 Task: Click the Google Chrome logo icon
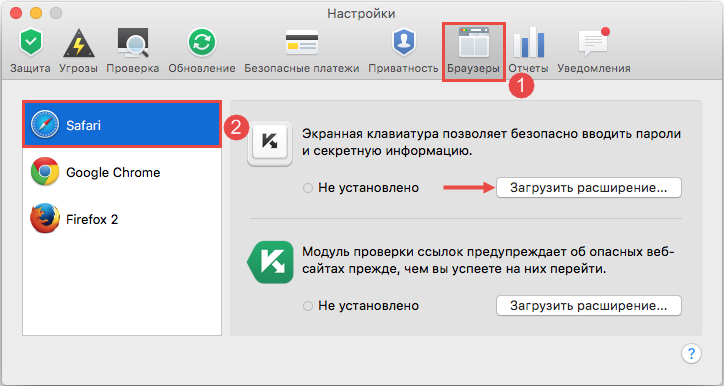coord(45,172)
